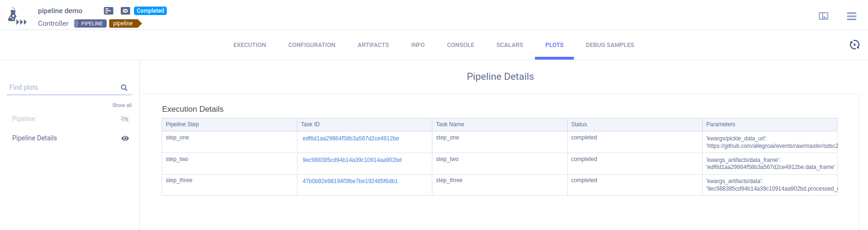Click the ID badge icon
This screenshot has width=868, height=230.
click(x=125, y=11)
